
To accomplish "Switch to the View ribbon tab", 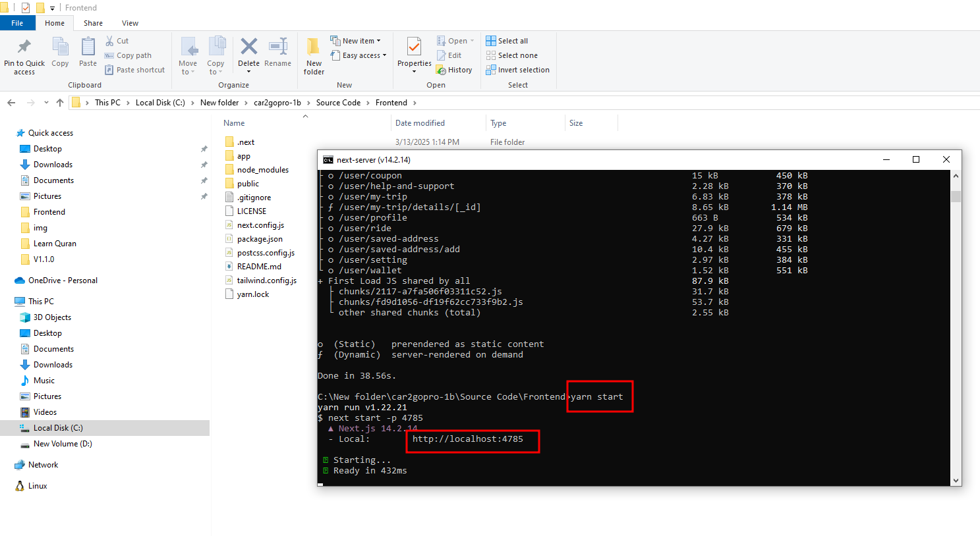I will pos(130,23).
